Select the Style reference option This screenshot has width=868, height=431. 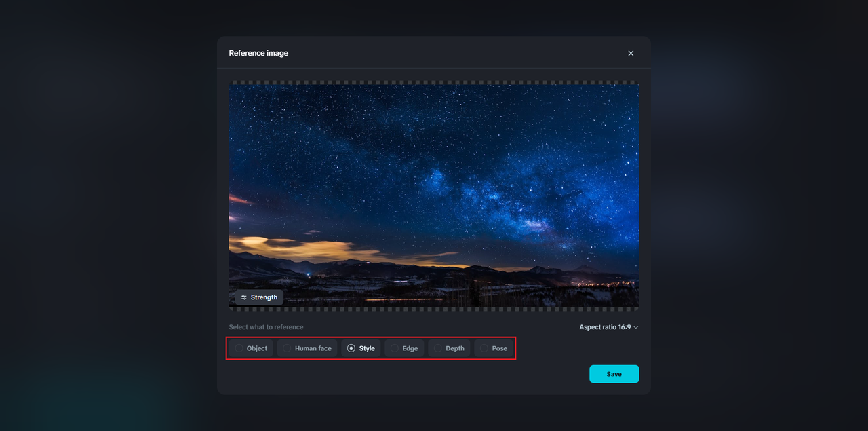pyautogui.click(x=361, y=348)
